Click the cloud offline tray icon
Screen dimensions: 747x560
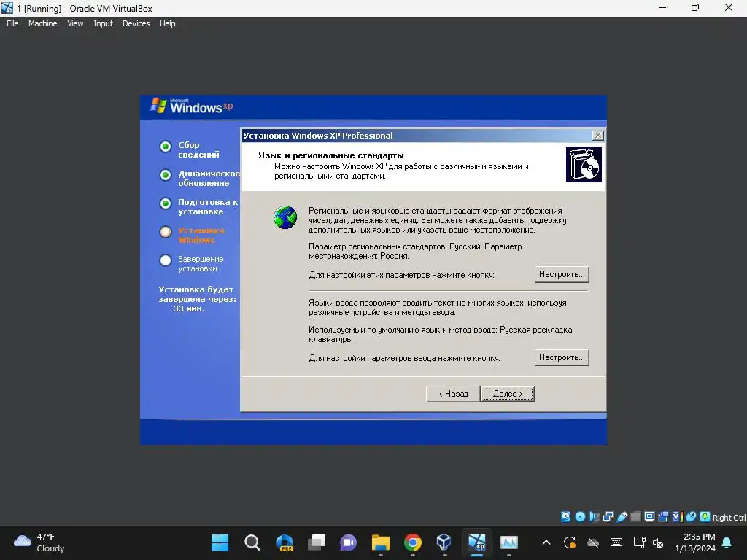[x=592, y=542]
